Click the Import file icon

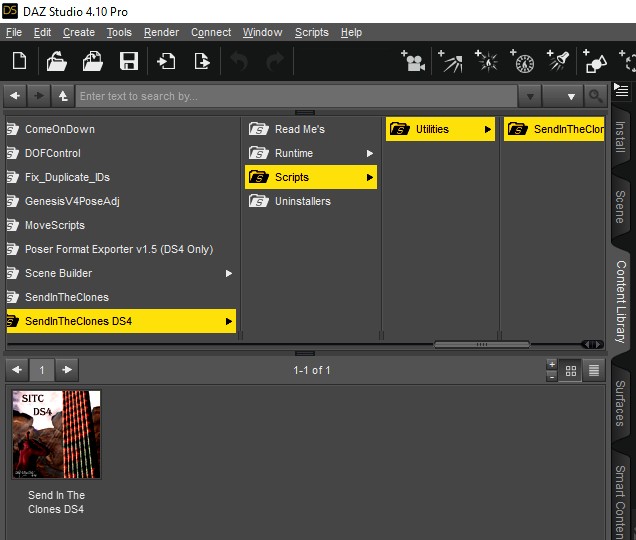(x=166, y=61)
